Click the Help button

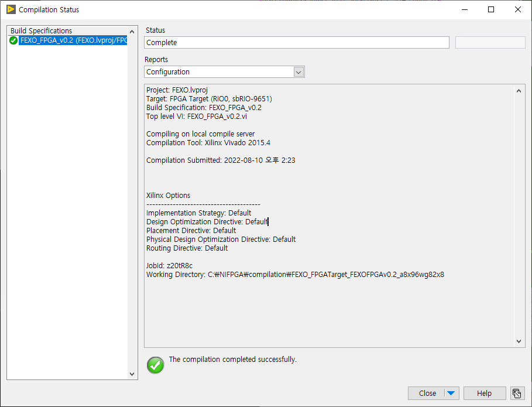[x=484, y=393]
